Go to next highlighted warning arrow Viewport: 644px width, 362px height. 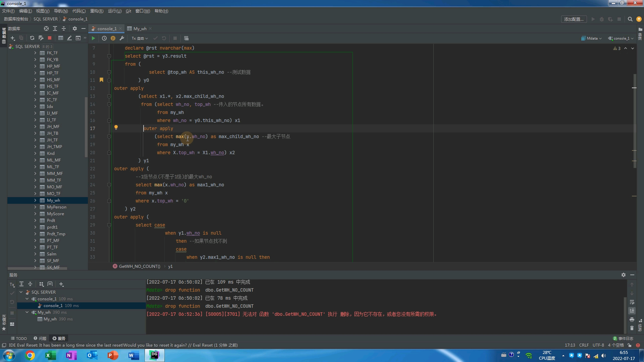(633, 48)
